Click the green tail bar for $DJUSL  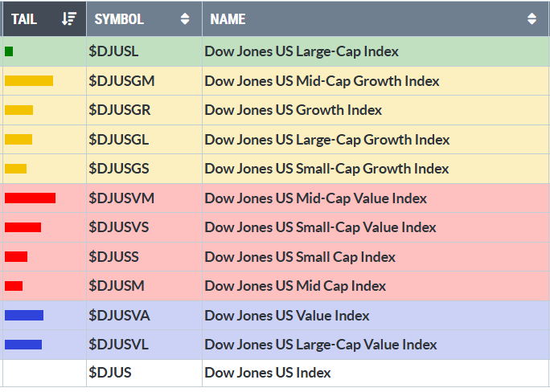click(x=9, y=51)
